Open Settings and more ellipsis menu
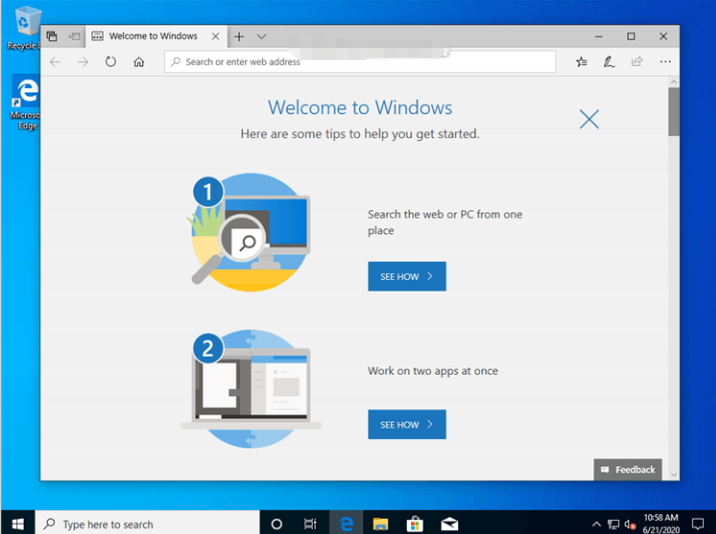The height and width of the screenshot is (534, 716). pos(665,62)
